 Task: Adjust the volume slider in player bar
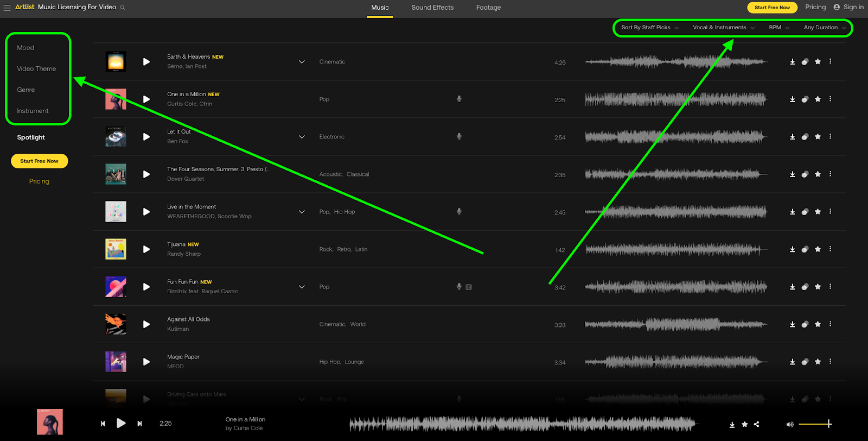tap(815, 424)
